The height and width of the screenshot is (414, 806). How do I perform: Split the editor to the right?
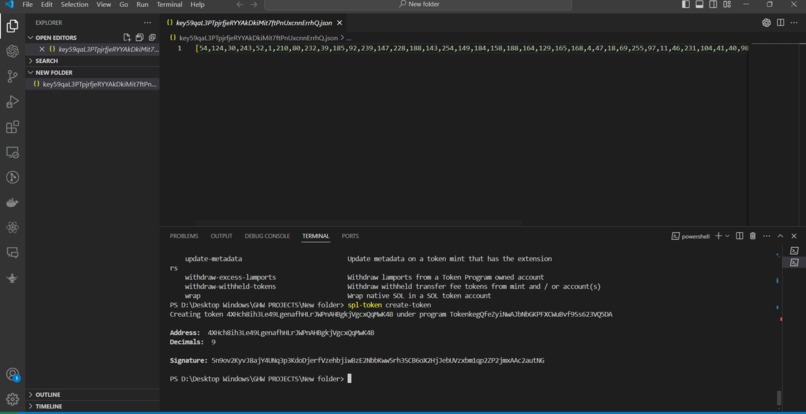[780, 23]
